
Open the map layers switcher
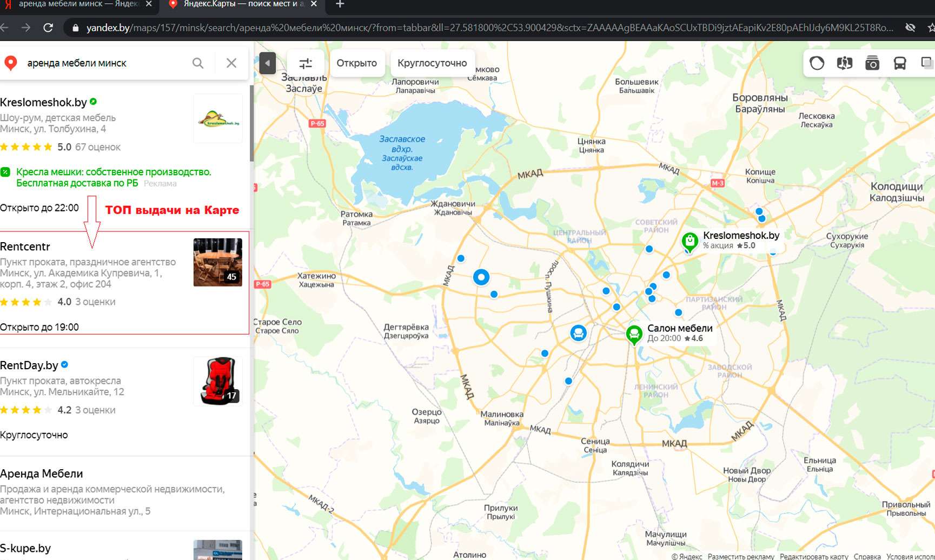tap(927, 63)
